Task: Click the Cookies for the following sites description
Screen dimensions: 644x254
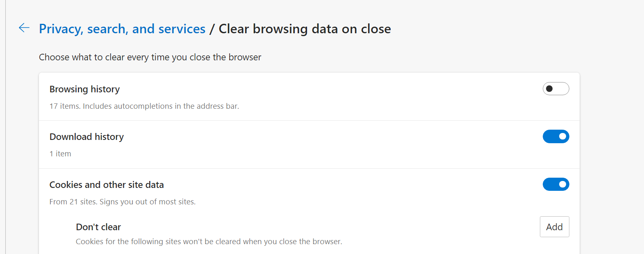Action: [x=209, y=242]
